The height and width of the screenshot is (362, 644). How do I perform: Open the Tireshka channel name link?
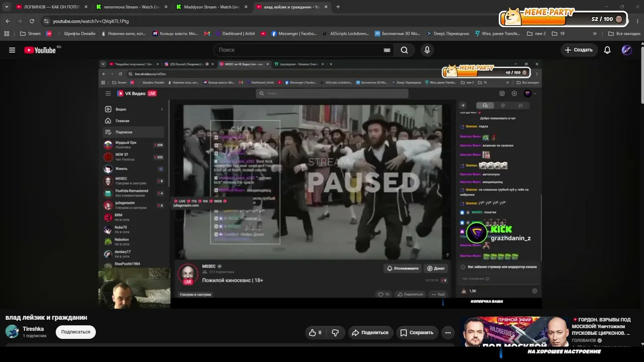click(33, 329)
